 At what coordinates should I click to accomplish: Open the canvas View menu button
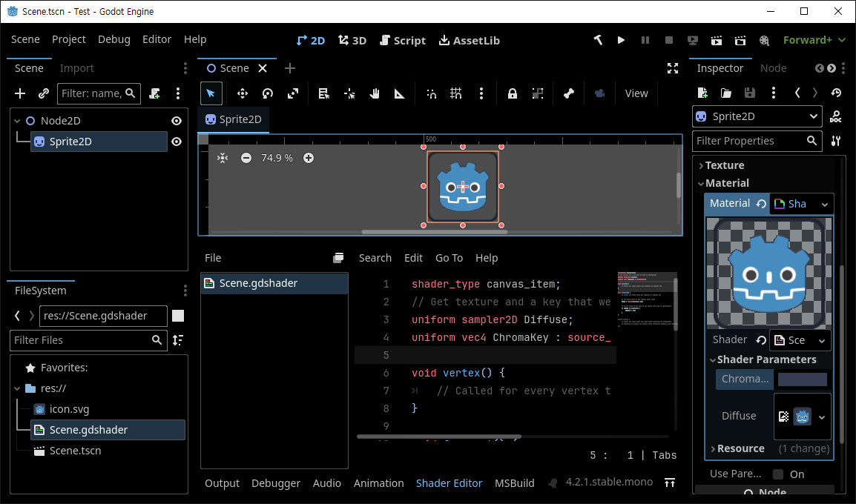coord(636,93)
